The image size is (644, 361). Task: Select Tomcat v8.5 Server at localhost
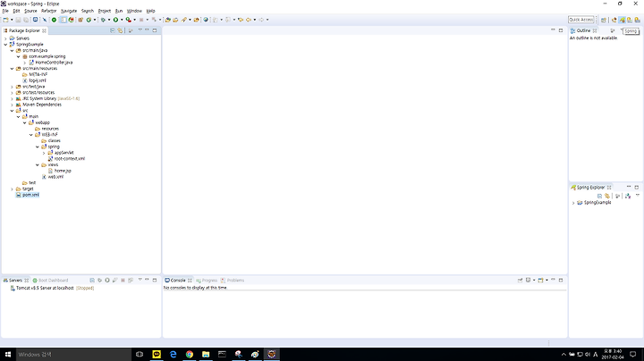coord(45,288)
